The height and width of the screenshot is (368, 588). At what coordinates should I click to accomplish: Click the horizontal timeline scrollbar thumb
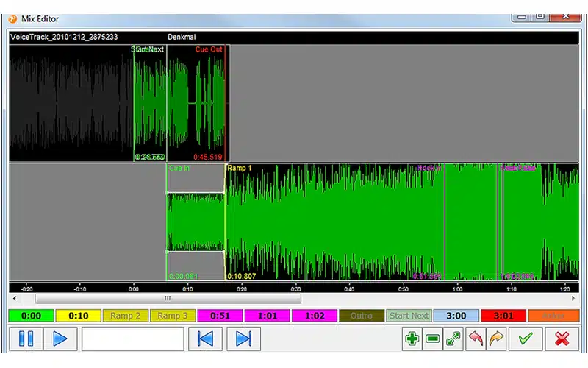click(x=168, y=299)
